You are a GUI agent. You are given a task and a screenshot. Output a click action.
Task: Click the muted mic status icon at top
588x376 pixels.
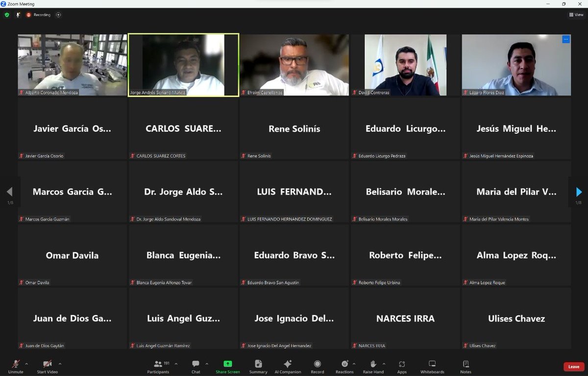click(18, 15)
